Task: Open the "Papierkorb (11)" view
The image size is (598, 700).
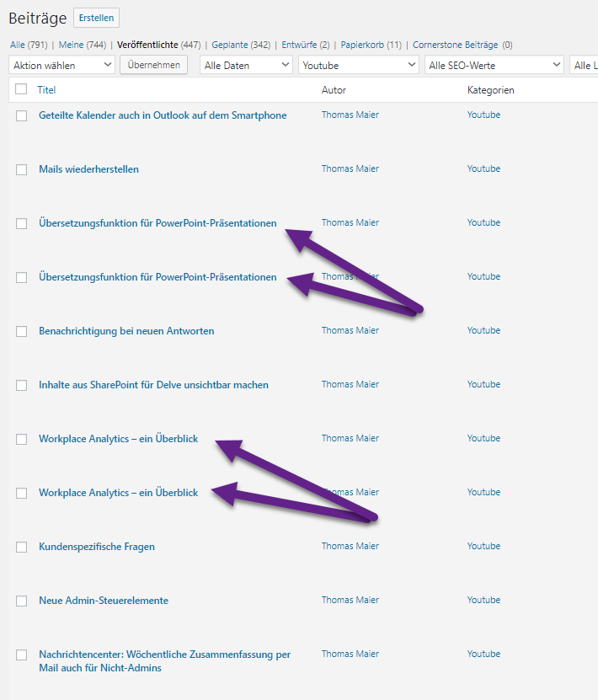Action: tap(371, 45)
